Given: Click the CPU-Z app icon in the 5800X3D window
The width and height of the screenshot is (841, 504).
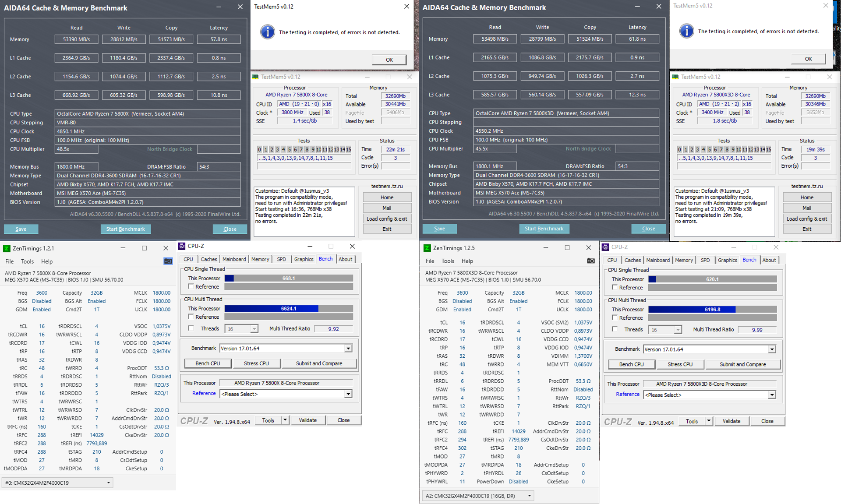Looking at the screenshot, I should (605, 247).
